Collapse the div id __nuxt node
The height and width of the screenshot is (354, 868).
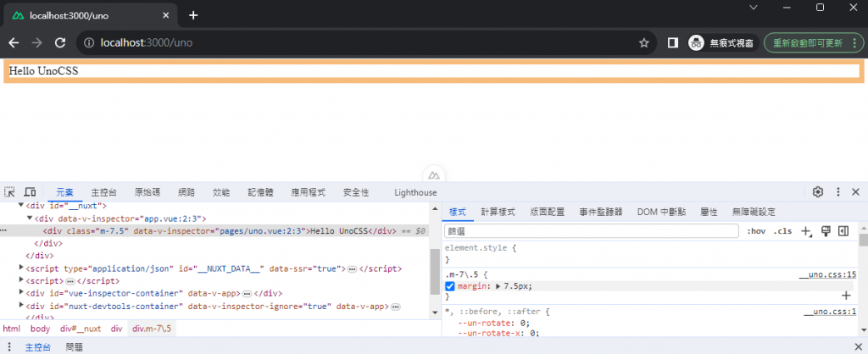tap(21, 205)
